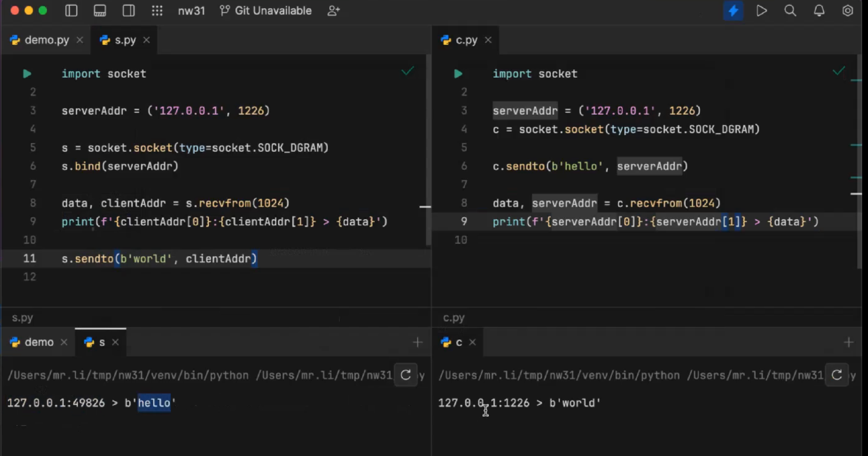
Task: Open the nw31 project name
Action: click(x=191, y=11)
